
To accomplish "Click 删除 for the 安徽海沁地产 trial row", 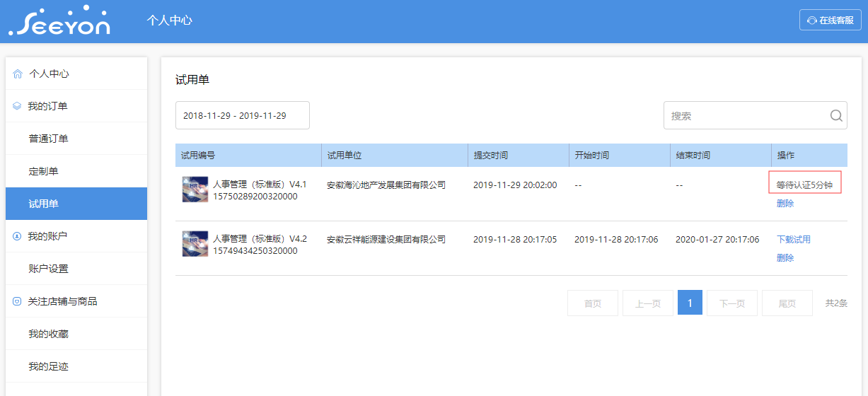I will (x=785, y=204).
